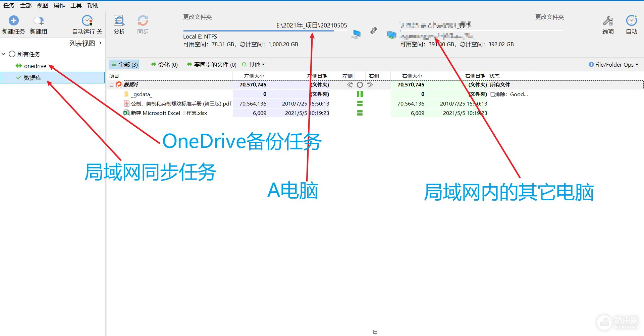Image resolution: width=644 pixels, height=336 pixels.
Task: Click the right-side network computer icon
Action: tap(391, 35)
